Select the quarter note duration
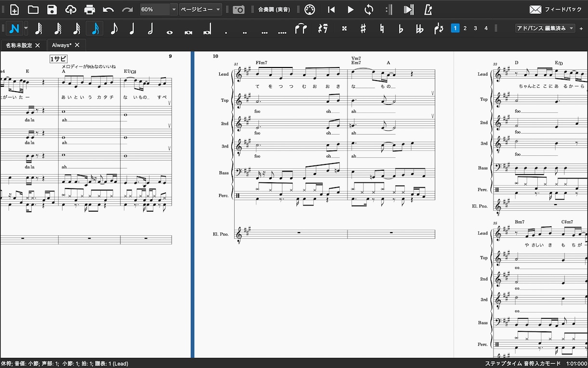Screen dimensions: 588x368 point(132,28)
